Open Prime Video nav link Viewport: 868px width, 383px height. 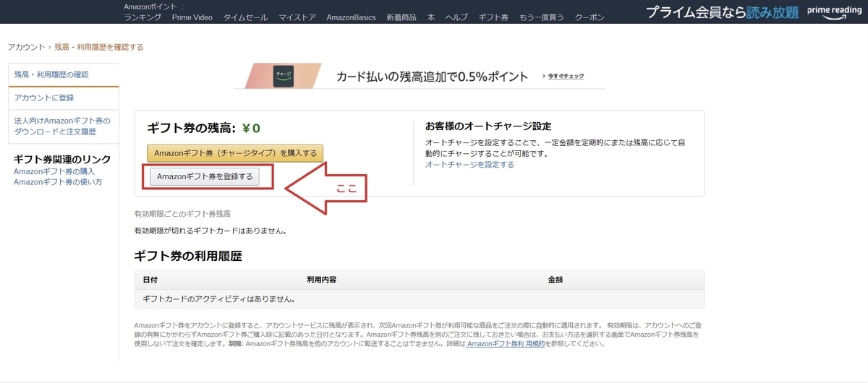point(192,17)
